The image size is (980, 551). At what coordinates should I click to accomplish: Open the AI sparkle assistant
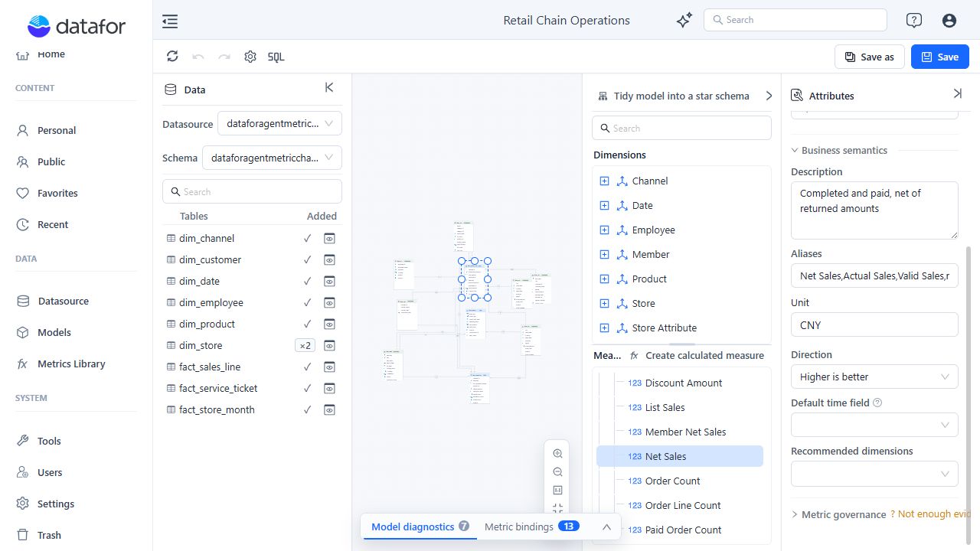click(684, 21)
